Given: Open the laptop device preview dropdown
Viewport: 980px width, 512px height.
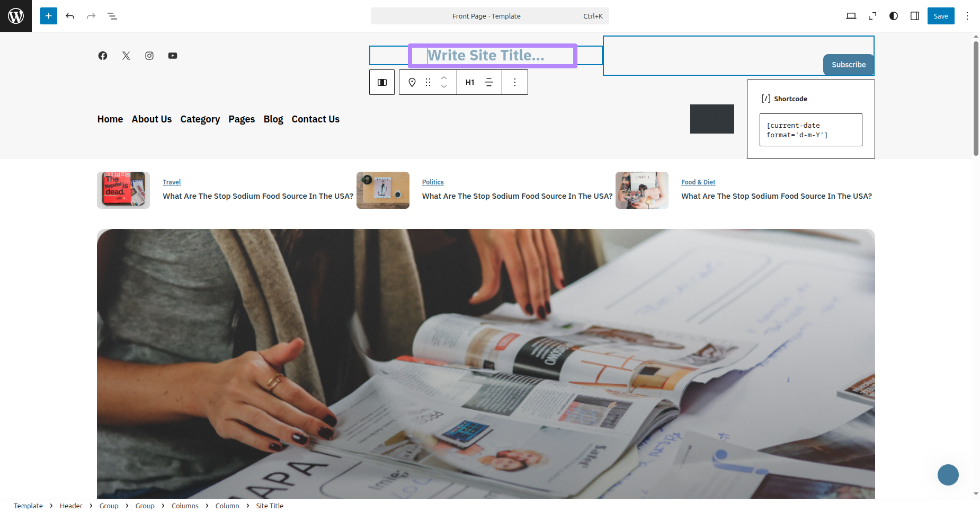Looking at the screenshot, I should (x=851, y=16).
